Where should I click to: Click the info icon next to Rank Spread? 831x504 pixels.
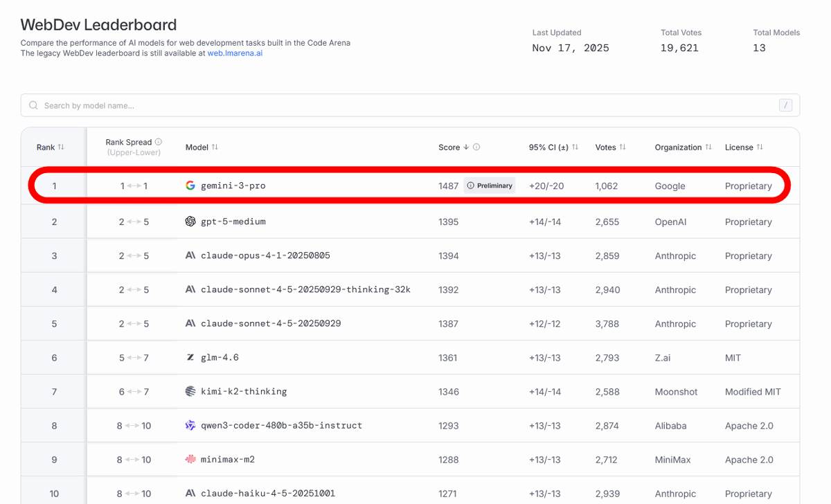tap(159, 142)
